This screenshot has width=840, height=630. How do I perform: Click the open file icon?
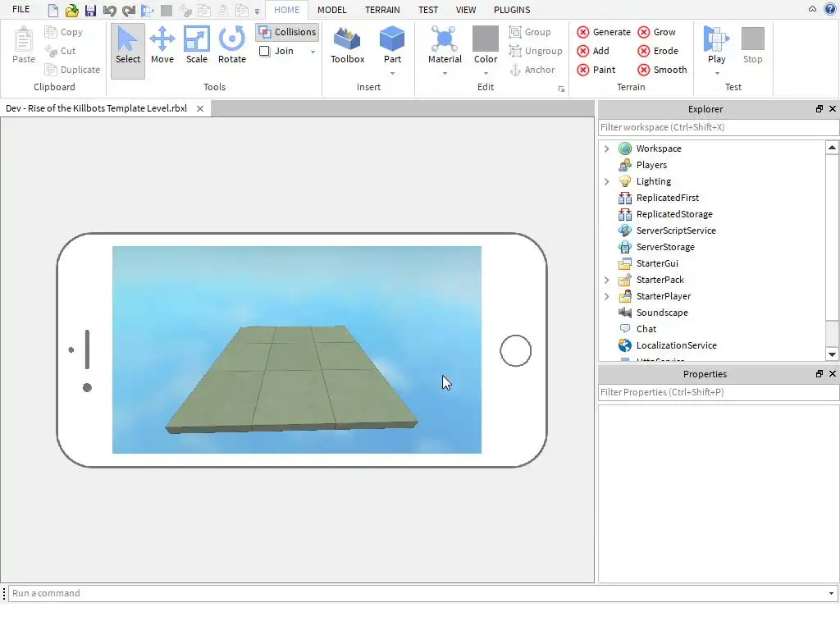(72, 10)
